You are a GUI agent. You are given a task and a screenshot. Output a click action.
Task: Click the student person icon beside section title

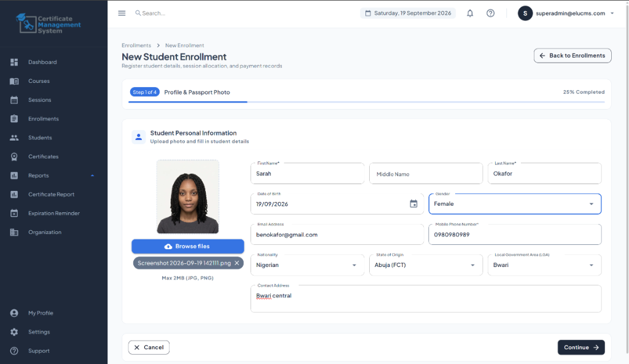click(138, 137)
